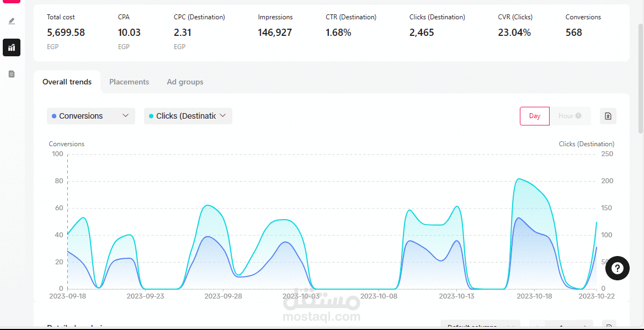Viewport: 644px width, 330px height.
Task: Click the 2023-09-23 date axis label
Action: [145, 295]
